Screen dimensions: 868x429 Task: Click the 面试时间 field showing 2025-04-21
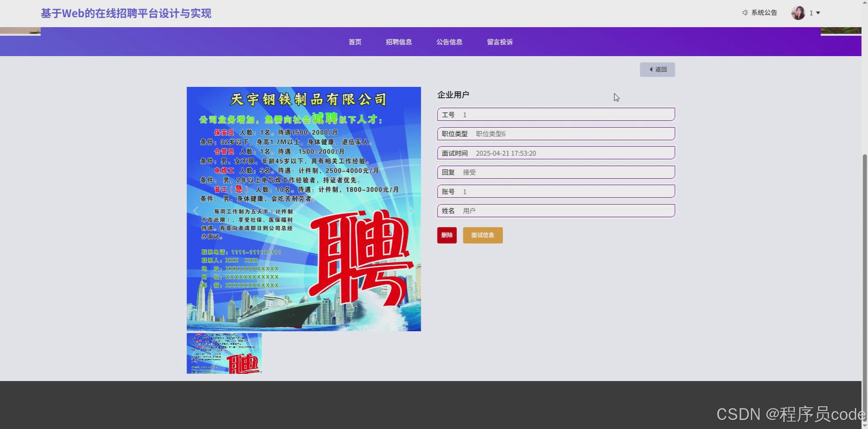556,153
